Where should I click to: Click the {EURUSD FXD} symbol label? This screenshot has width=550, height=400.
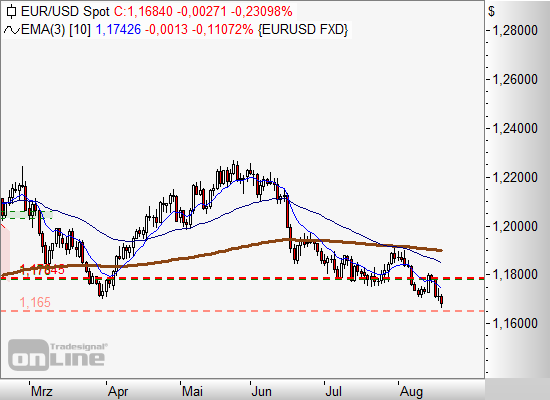303,30
